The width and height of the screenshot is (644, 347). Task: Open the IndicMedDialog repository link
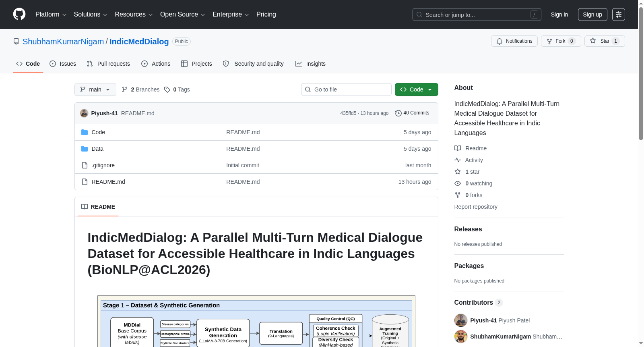[x=139, y=42]
